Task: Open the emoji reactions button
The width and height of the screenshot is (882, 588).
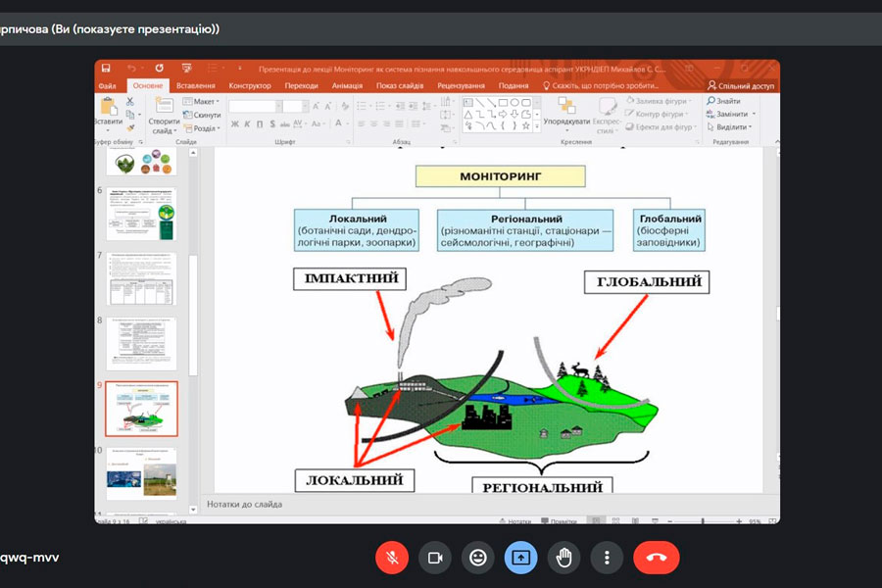Action: [478, 558]
